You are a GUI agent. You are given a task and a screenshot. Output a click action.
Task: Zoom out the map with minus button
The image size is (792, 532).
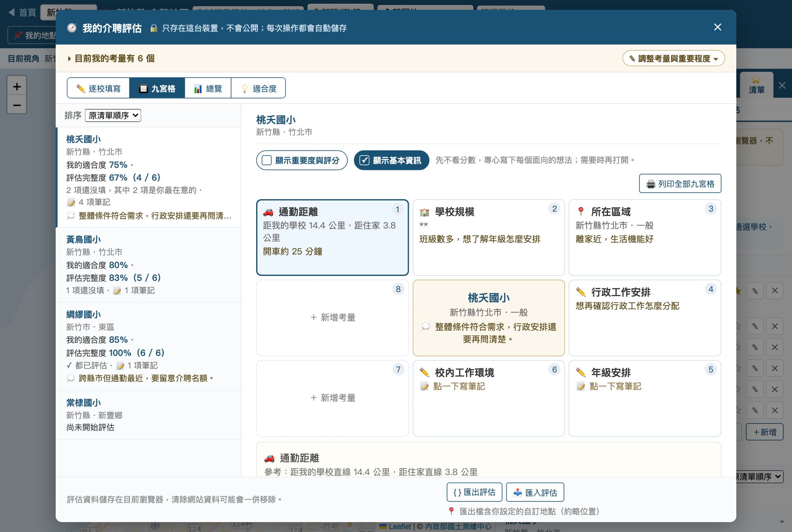(x=17, y=105)
